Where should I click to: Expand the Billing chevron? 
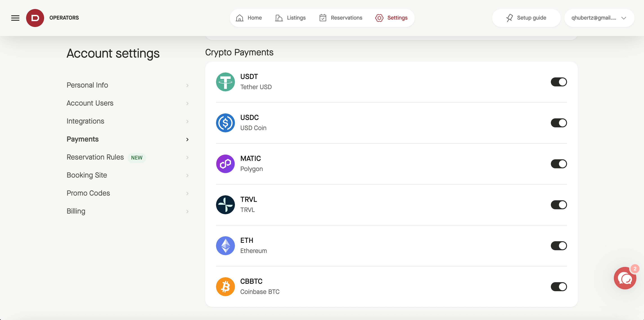click(187, 212)
